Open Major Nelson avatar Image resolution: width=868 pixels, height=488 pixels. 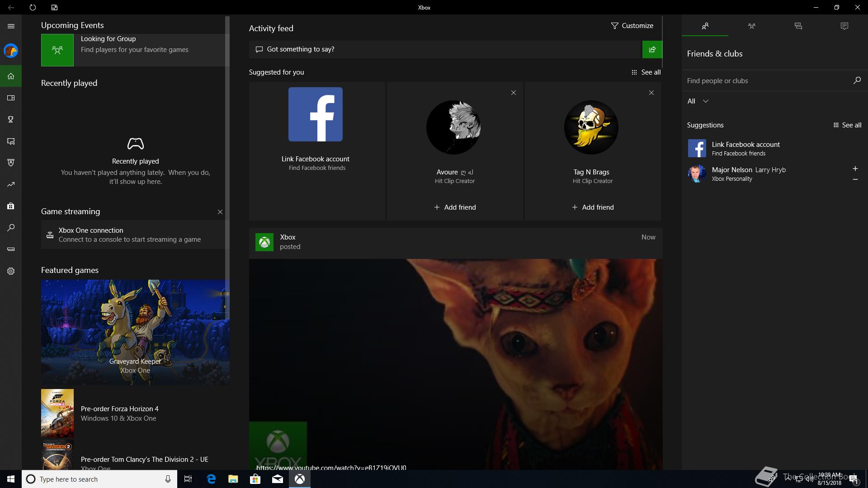[x=697, y=174]
